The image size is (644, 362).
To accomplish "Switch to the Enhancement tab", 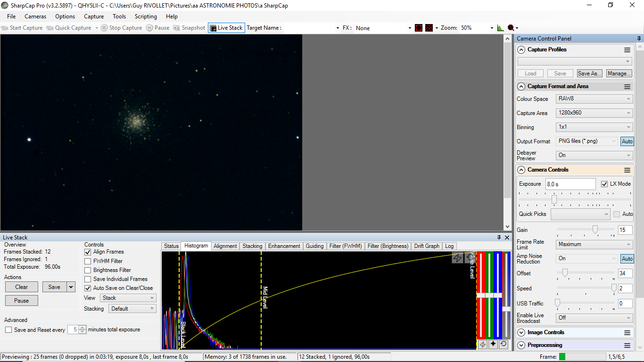I will [284, 246].
